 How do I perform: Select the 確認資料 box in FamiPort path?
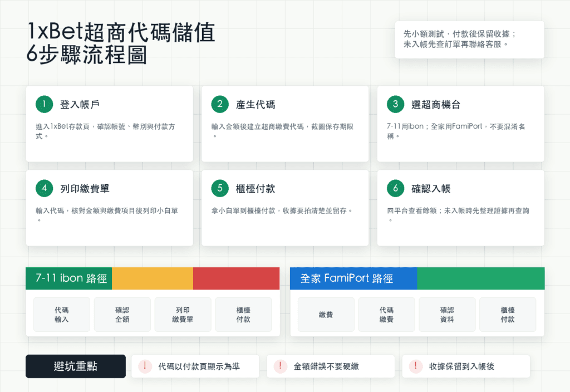[x=447, y=315]
